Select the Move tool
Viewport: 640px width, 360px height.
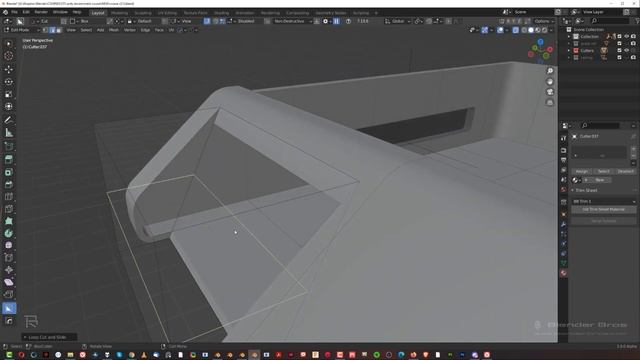[9, 69]
